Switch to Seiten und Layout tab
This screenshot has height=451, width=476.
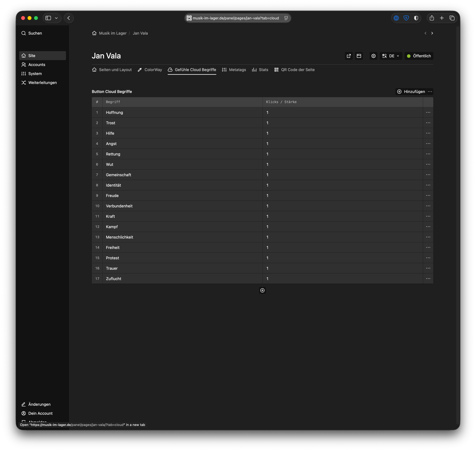(x=112, y=70)
